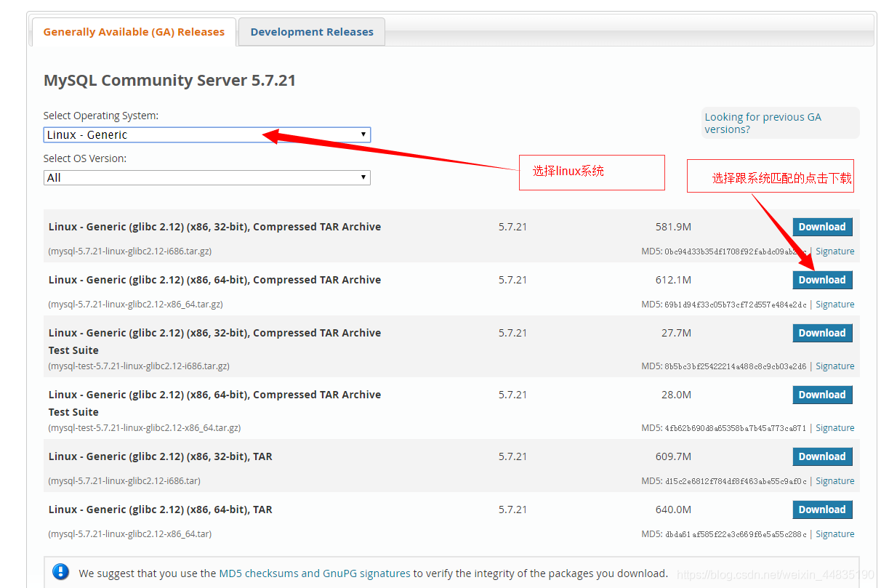This screenshot has width=881, height=588.
Task: Download 32-bit Test Suite archive 27.7M
Action: pos(822,333)
